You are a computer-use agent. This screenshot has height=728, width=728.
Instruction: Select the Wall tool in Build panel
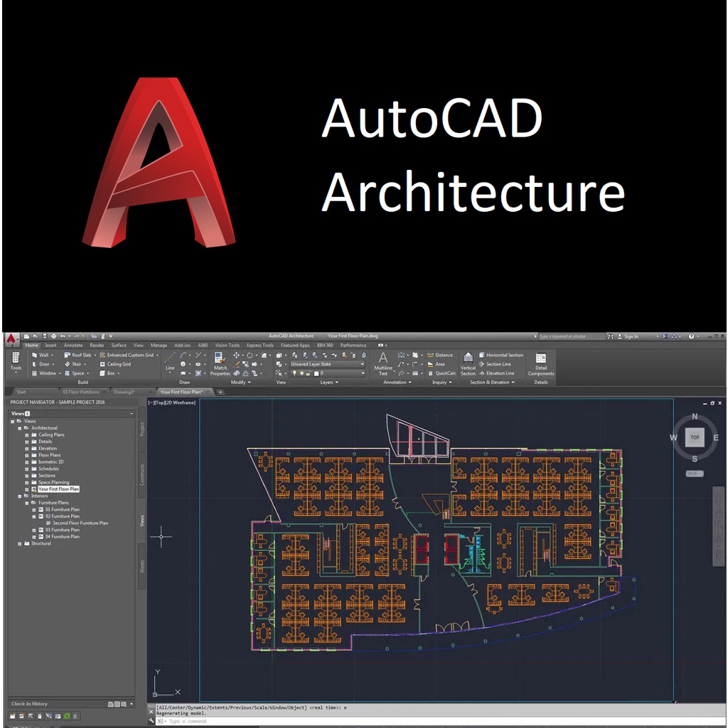point(43,355)
